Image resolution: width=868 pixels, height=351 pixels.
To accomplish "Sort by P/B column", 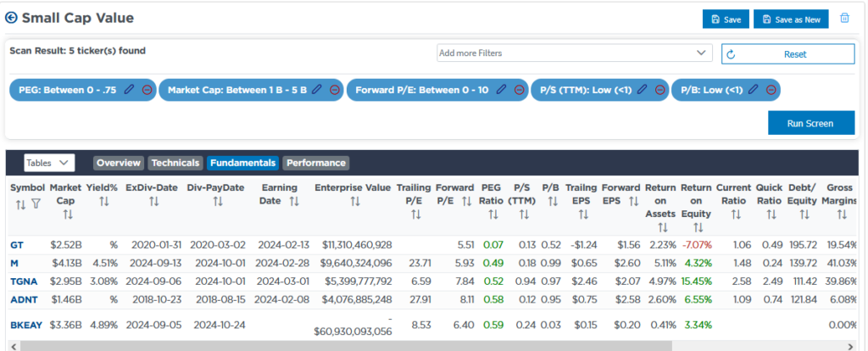I will (x=553, y=203).
